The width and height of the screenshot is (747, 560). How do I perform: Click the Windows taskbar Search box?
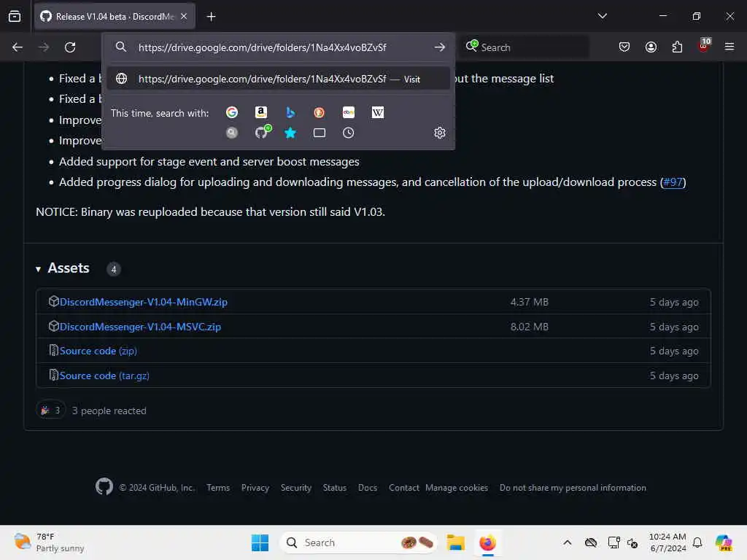pos(358,542)
